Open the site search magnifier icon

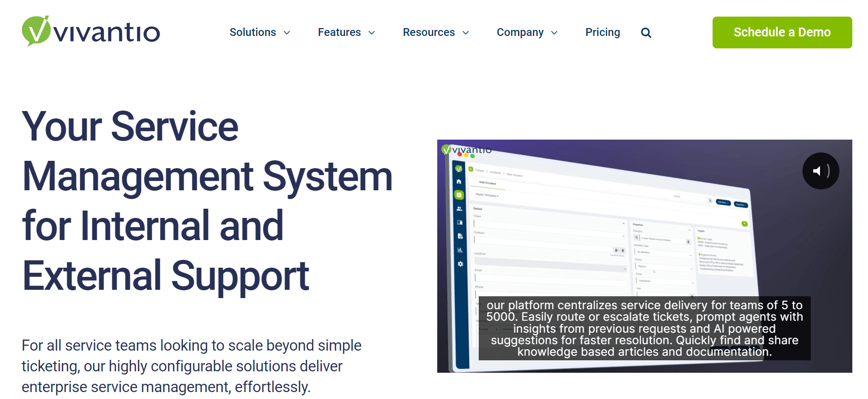(x=646, y=33)
